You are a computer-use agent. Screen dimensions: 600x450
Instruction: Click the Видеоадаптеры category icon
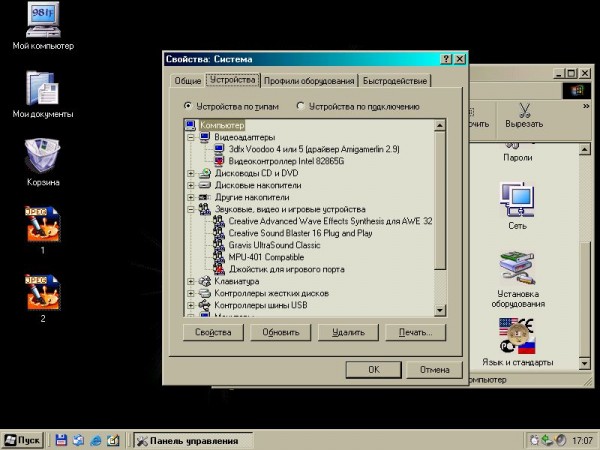(x=205, y=137)
